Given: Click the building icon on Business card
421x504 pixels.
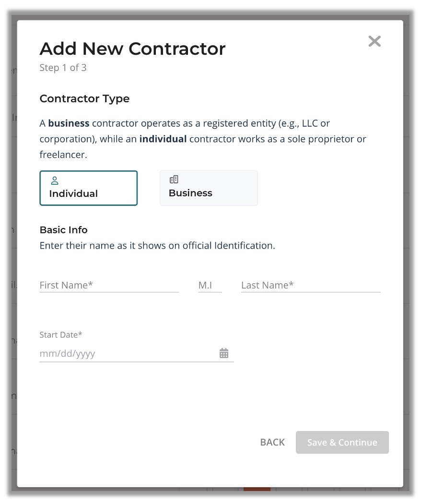Looking at the screenshot, I should click(174, 180).
